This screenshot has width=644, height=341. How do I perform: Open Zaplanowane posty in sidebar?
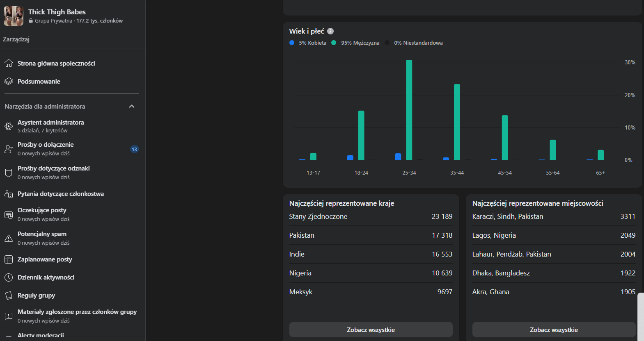pyautogui.click(x=45, y=259)
